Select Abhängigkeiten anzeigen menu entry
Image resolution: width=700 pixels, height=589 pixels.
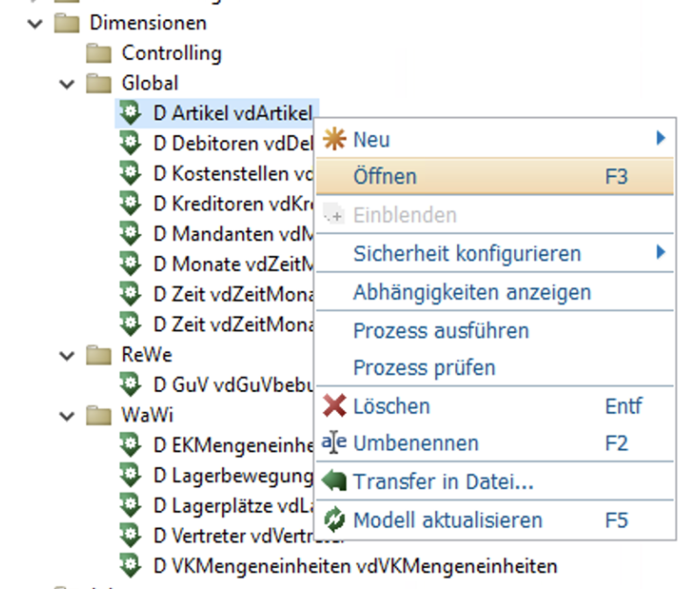click(x=472, y=292)
